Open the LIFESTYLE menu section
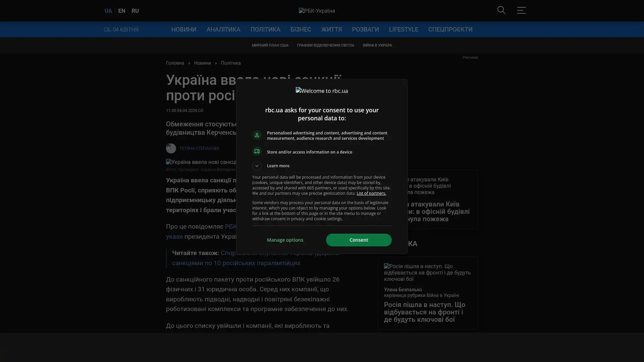The width and height of the screenshot is (644, 362). [403, 29]
